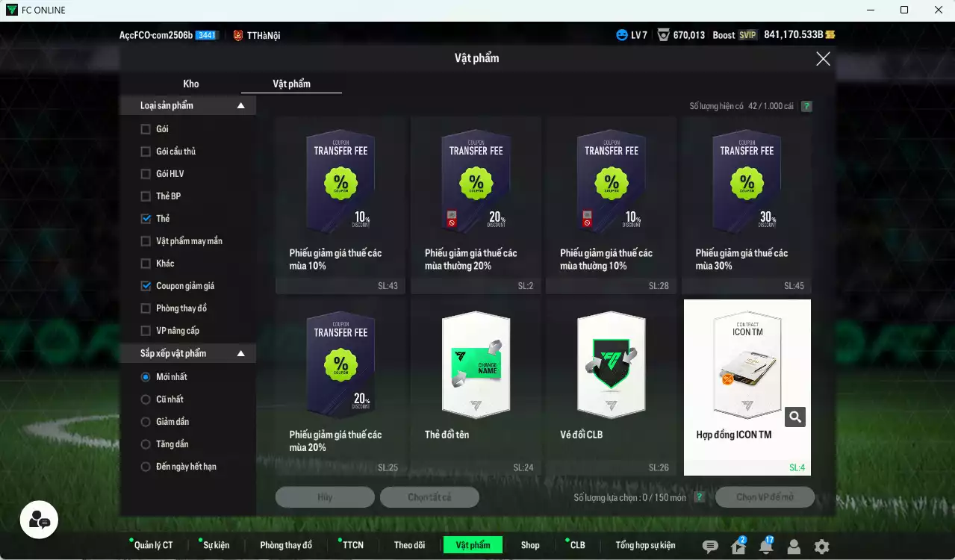
Task: Click the Hủy button
Action: pos(325,497)
